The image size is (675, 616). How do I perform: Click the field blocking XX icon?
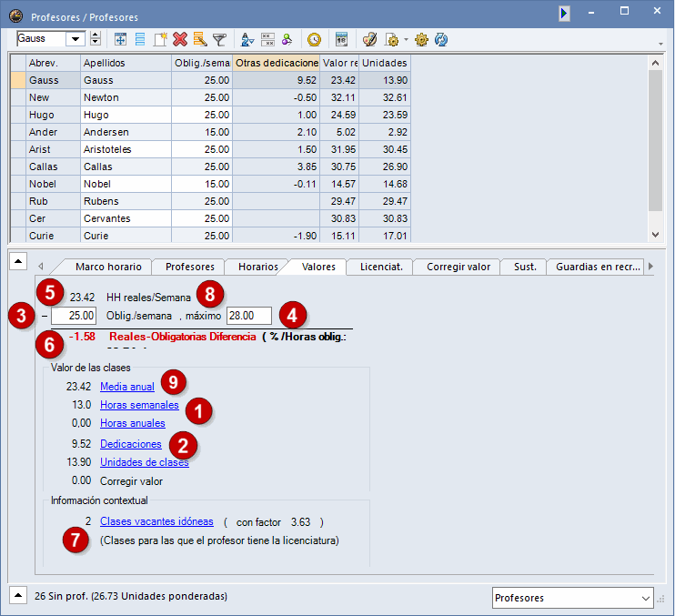[267, 40]
